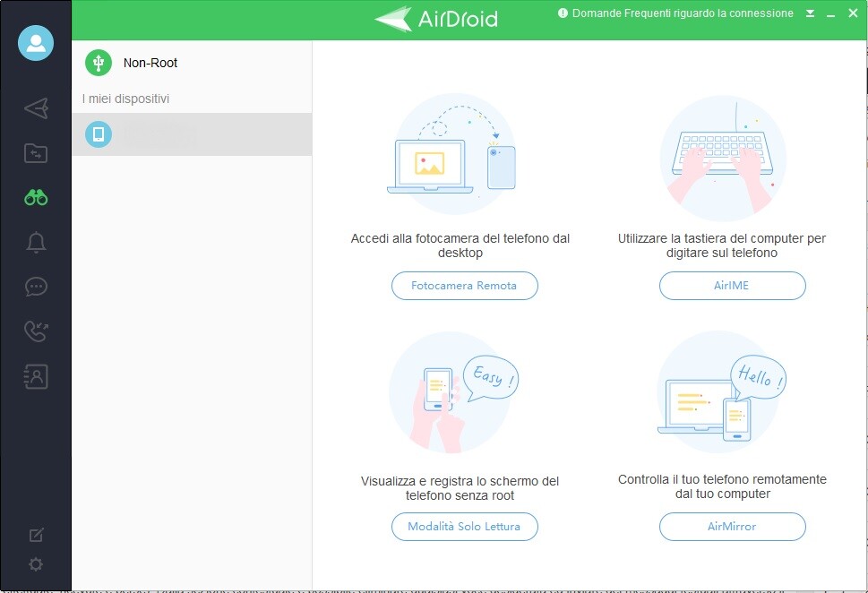The height and width of the screenshot is (593, 868).
Task: Select the green Toolbox binoculars icon
Action: tap(35, 197)
